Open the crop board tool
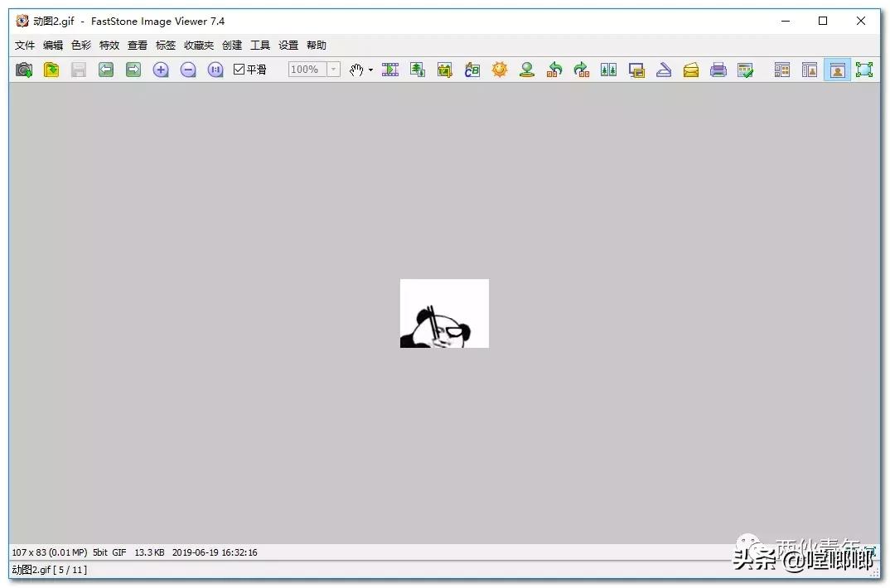 (444, 70)
